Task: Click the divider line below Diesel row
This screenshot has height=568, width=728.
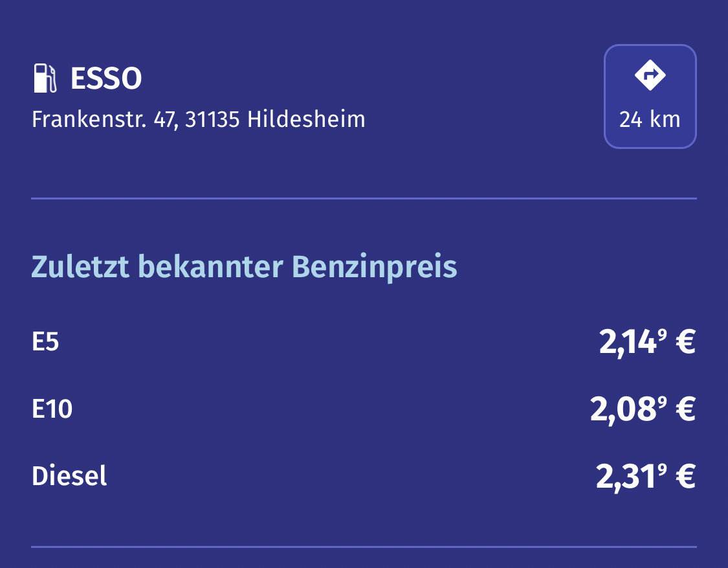Action: click(x=364, y=547)
